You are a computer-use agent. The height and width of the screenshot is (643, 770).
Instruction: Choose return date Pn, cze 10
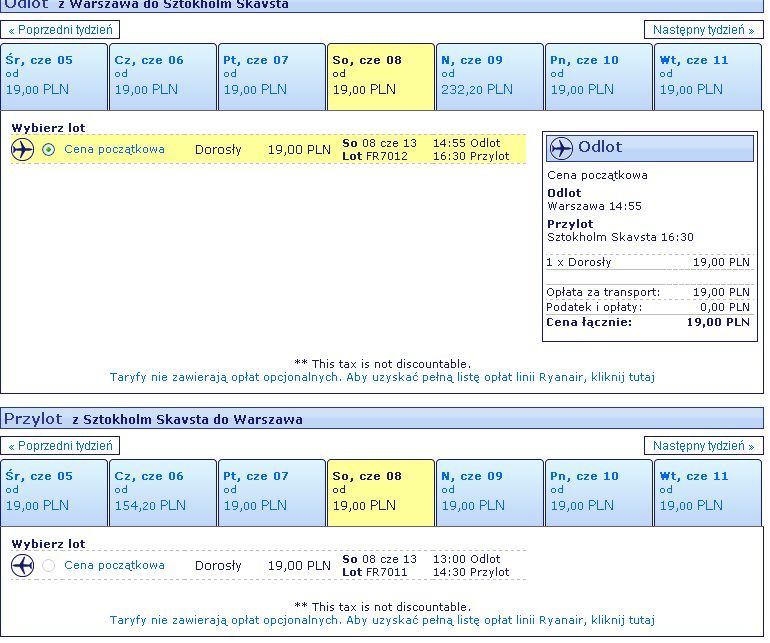[599, 493]
